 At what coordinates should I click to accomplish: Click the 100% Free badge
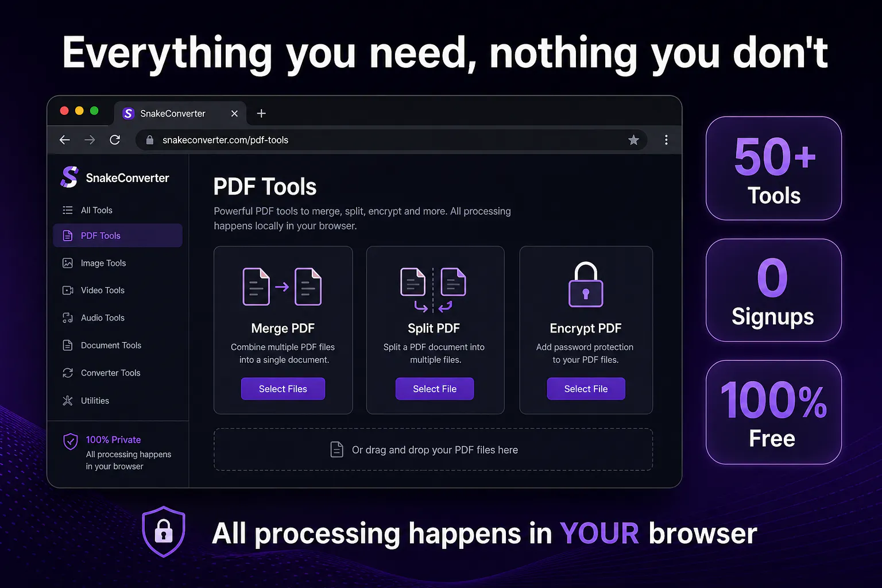click(x=773, y=412)
